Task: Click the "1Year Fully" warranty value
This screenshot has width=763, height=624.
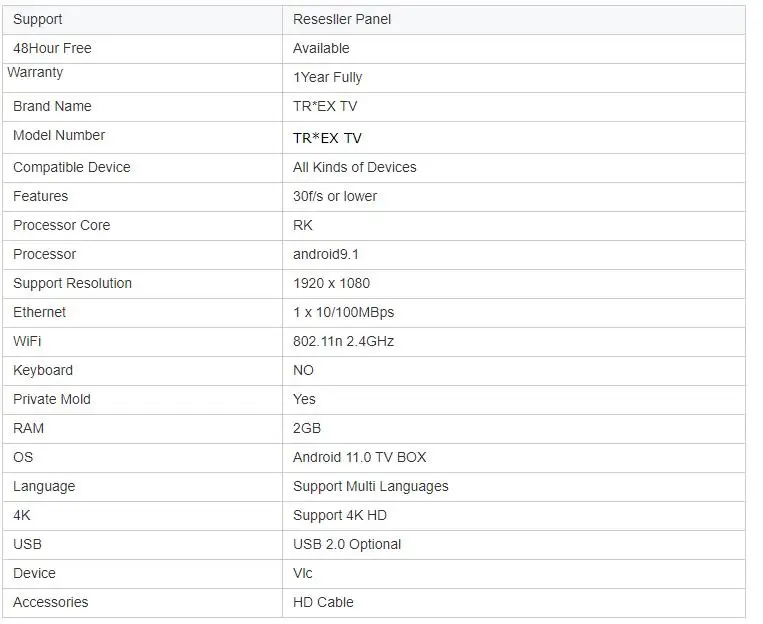Action: tap(327, 77)
